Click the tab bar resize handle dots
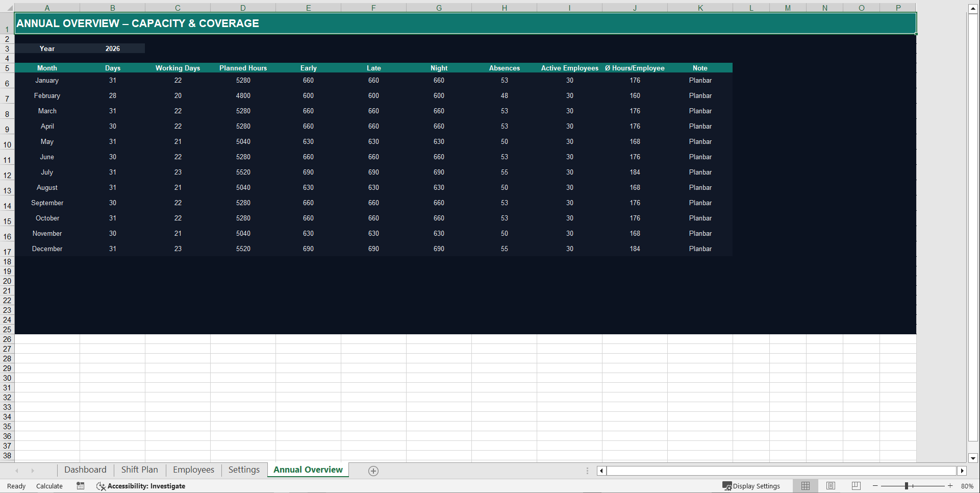980x493 pixels. (587, 471)
